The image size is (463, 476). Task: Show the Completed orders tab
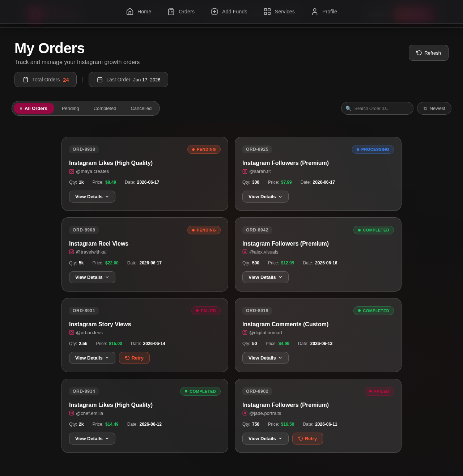tap(105, 109)
